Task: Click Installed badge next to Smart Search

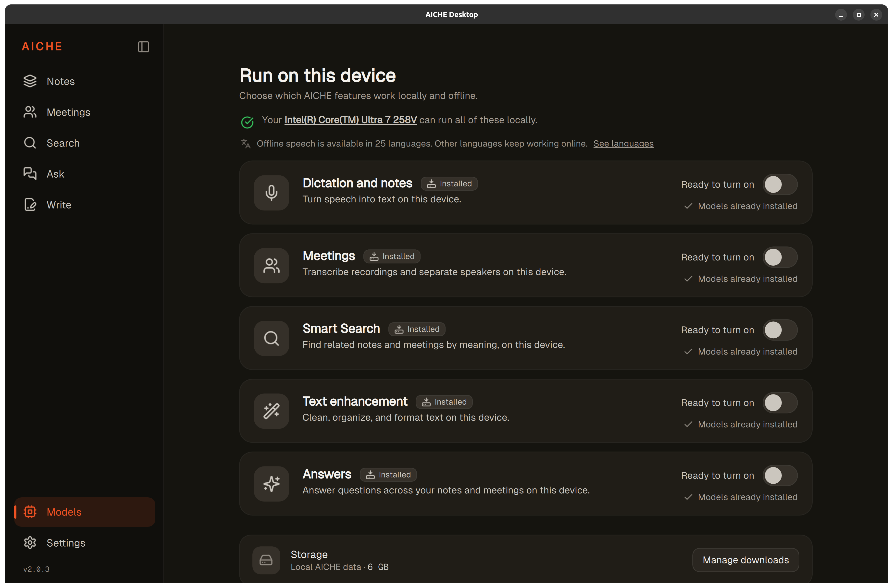Action: pyautogui.click(x=417, y=329)
